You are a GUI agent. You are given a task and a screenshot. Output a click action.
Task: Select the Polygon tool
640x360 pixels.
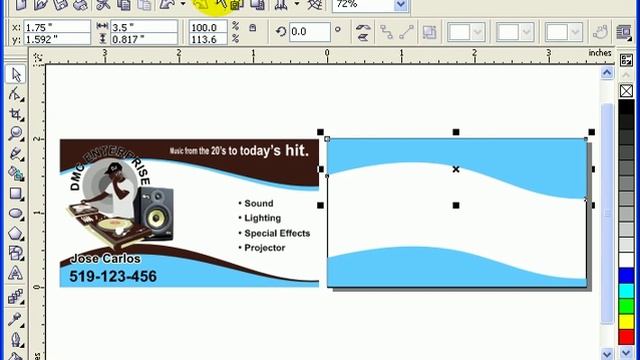(16, 233)
